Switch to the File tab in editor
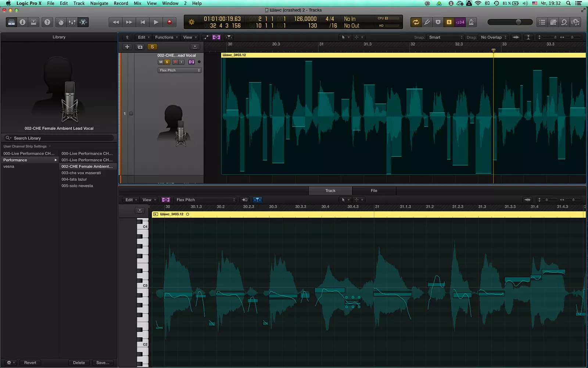Viewport: 588px width, 368px height. click(374, 191)
